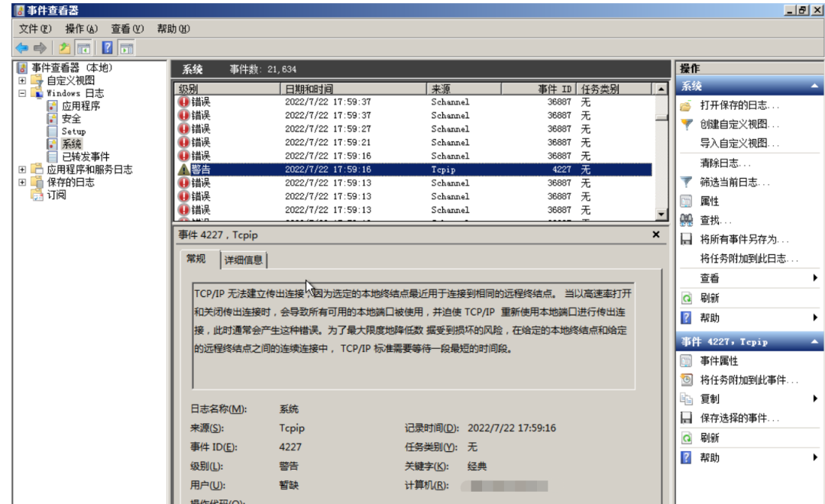Open log 属性 in the actions pane
825x504 pixels.
[x=709, y=201]
